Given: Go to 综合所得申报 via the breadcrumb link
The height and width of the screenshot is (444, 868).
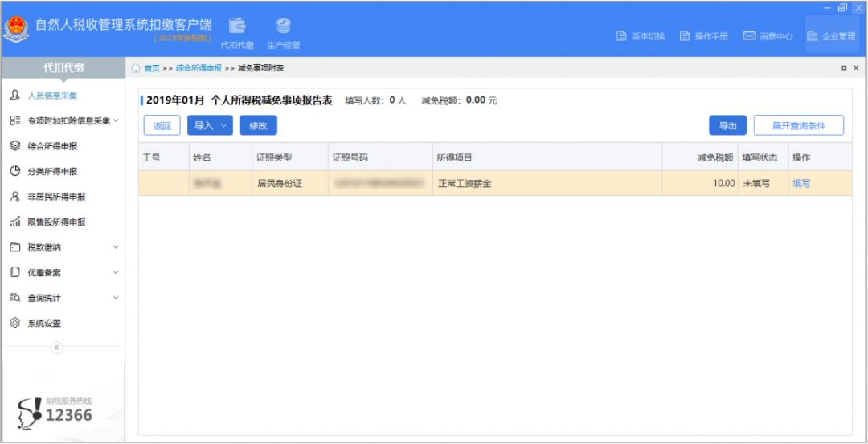Looking at the screenshot, I should [x=199, y=68].
